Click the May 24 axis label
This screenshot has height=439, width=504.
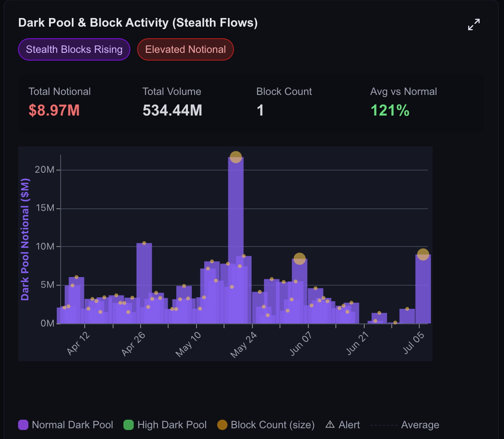pos(244,344)
